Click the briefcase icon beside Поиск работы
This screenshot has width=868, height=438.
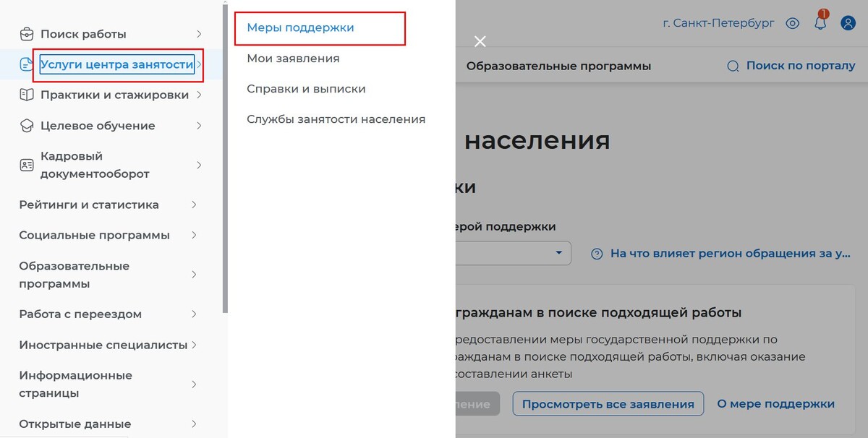coord(27,34)
